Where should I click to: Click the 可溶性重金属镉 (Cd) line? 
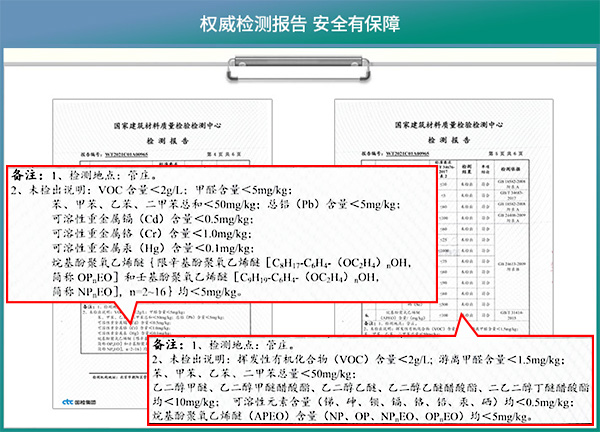click(x=140, y=218)
